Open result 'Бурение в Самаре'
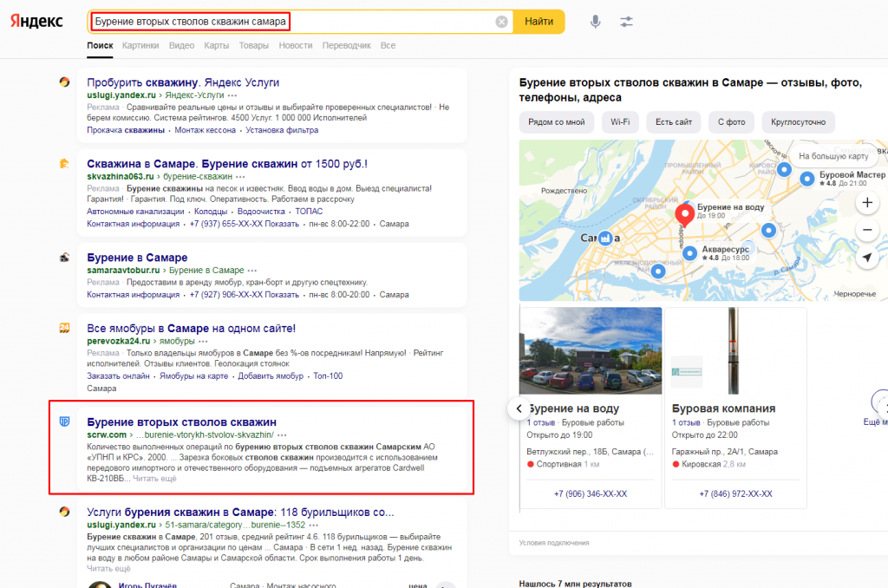The height and width of the screenshot is (588, 888). click(x=137, y=258)
